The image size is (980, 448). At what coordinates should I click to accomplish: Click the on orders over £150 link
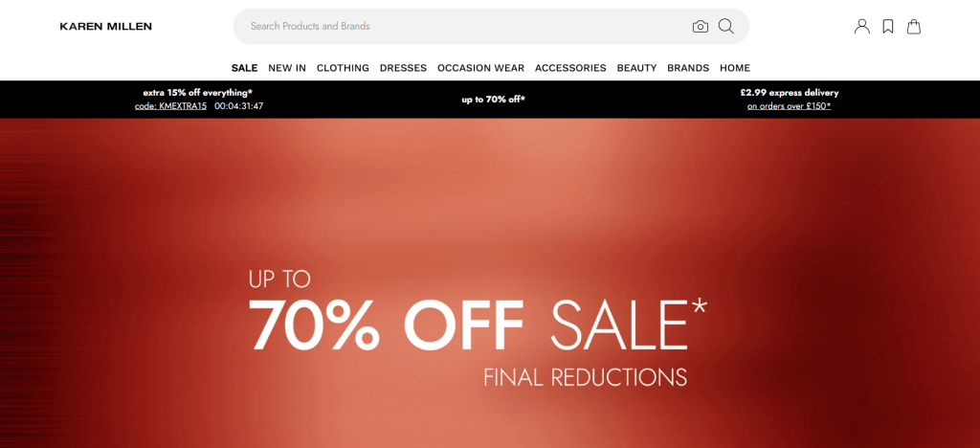(x=789, y=106)
